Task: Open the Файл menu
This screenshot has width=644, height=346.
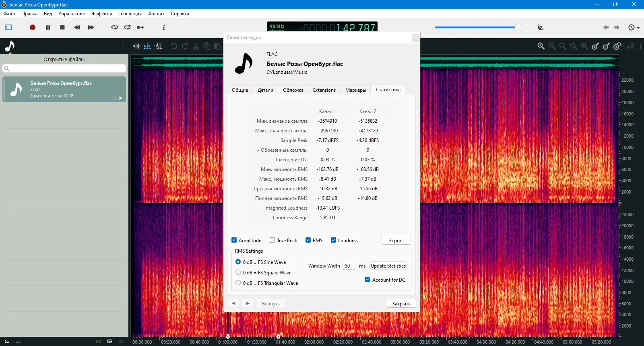Action: coord(9,14)
